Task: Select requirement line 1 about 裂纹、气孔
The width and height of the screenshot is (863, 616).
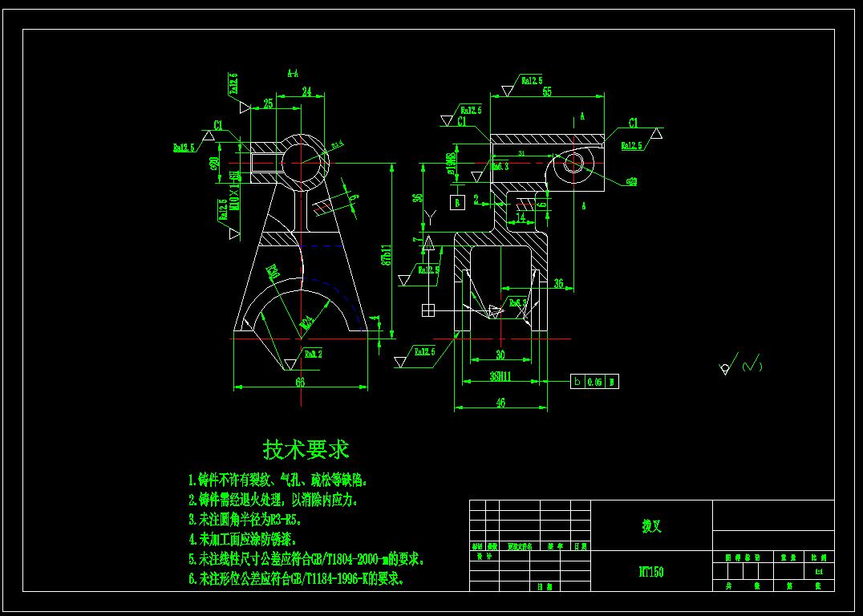Action: tap(278, 480)
